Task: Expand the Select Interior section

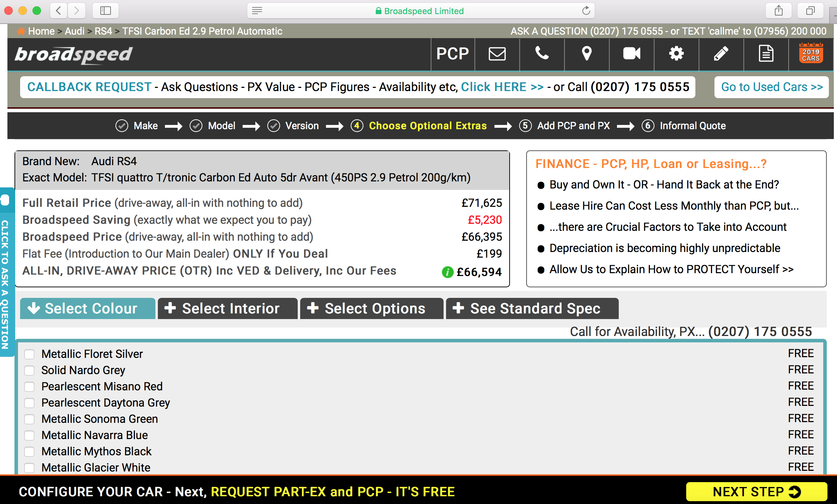Action: [227, 308]
